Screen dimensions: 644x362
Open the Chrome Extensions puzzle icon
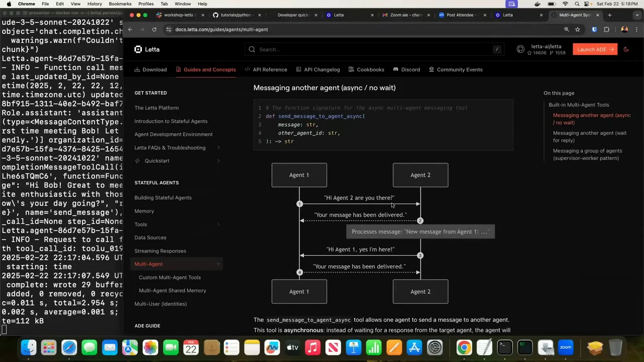(x=606, y=29)
